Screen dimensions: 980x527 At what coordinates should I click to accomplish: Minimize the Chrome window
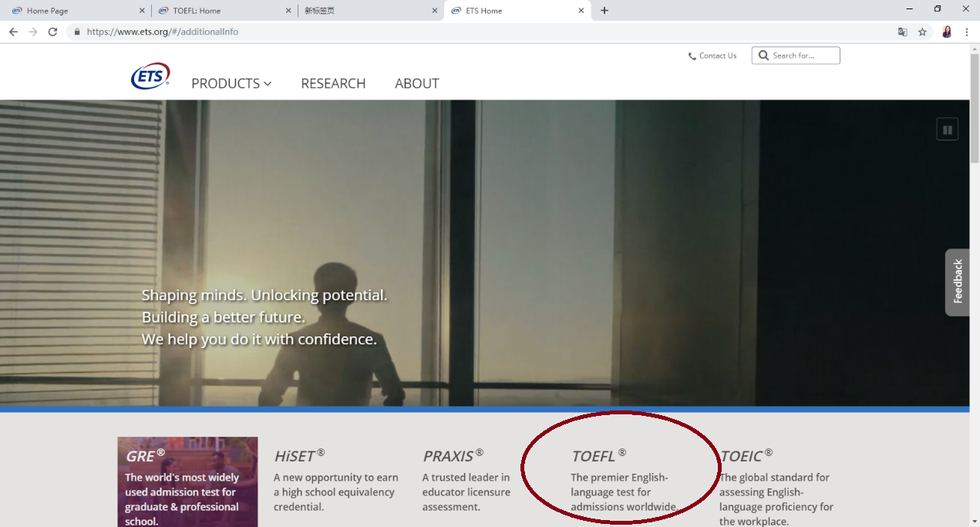909,9
